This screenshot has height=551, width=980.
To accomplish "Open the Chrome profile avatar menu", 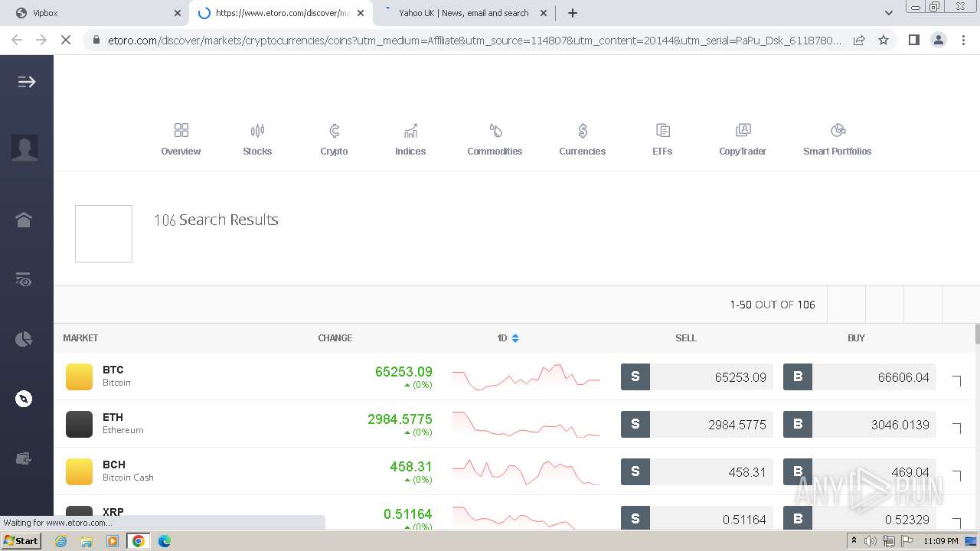I will tap(938, 40).
